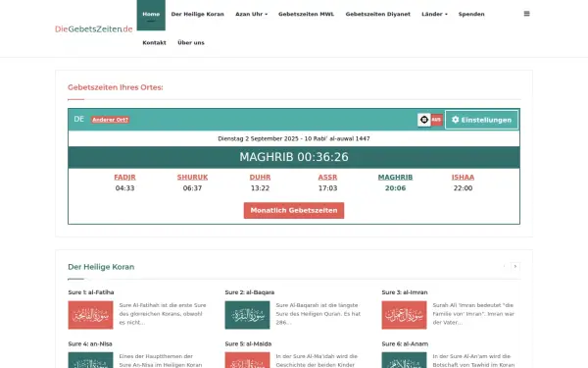This screenshot has width=588, height=368.
Task: Expand the Azan Uhr dropdown
Action: (x=251, y=14)
